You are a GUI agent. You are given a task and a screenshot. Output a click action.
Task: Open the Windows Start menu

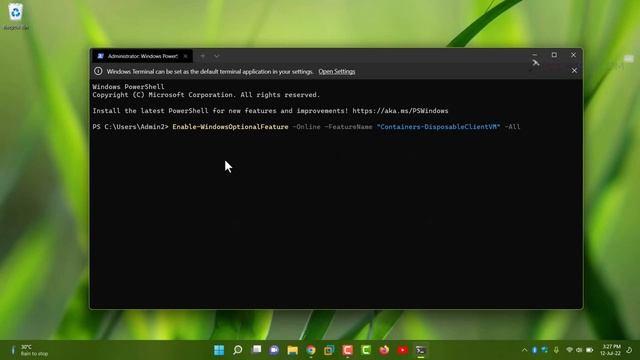point(219,350)
